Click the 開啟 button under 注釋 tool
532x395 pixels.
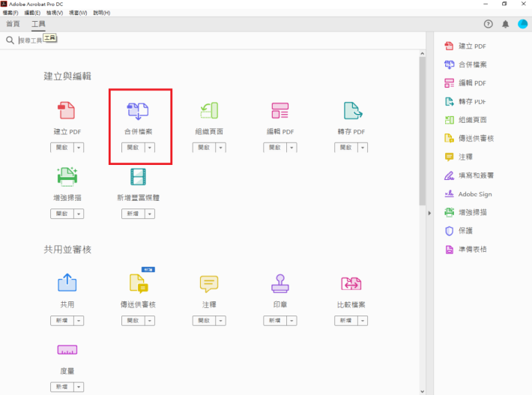pyautogui.click(x=204, y=321)
